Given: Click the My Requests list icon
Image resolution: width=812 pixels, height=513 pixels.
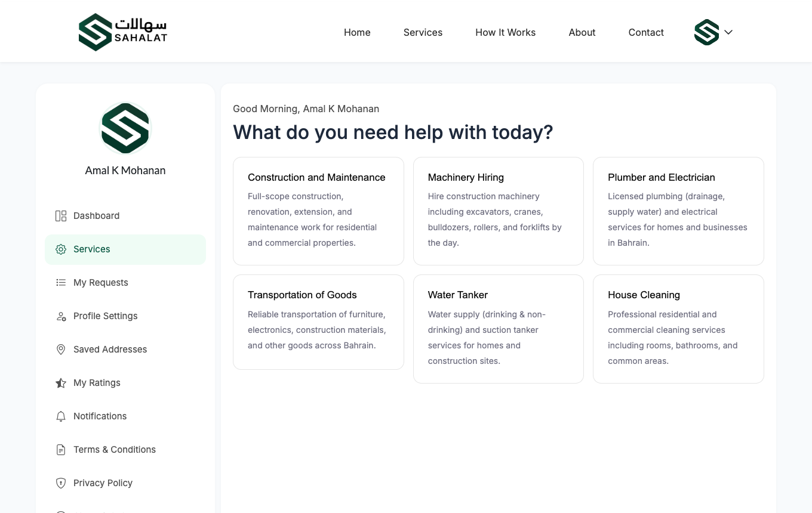Looking at the screenshot, I should tap(61, 283).
